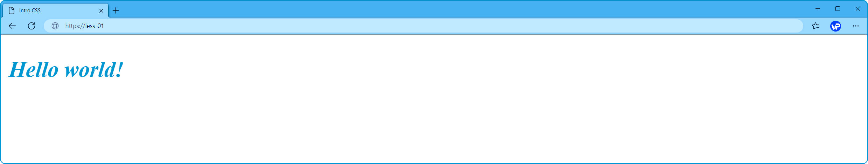Image resolution: width=868 pixels, height=164 pixels.
Task: Click the word world! in the heading
Action: coord(94,69)
